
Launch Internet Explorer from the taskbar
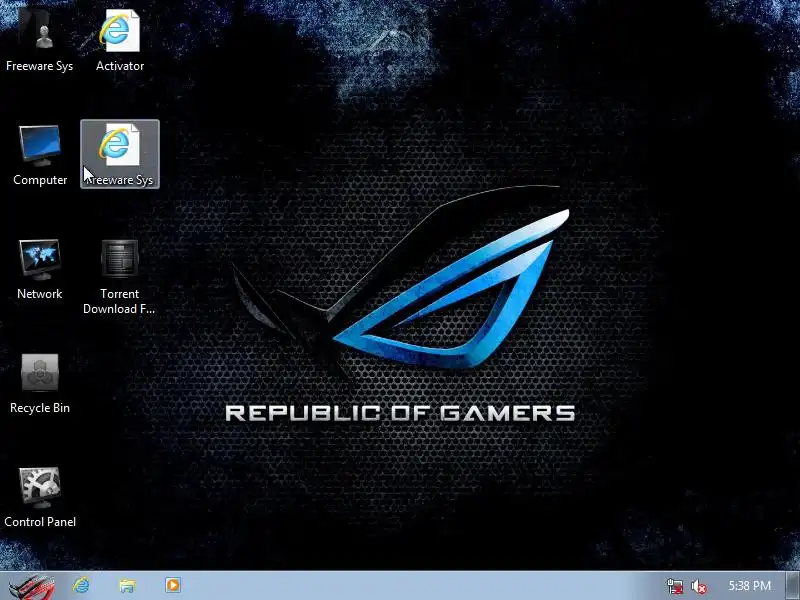pos(81,585)
